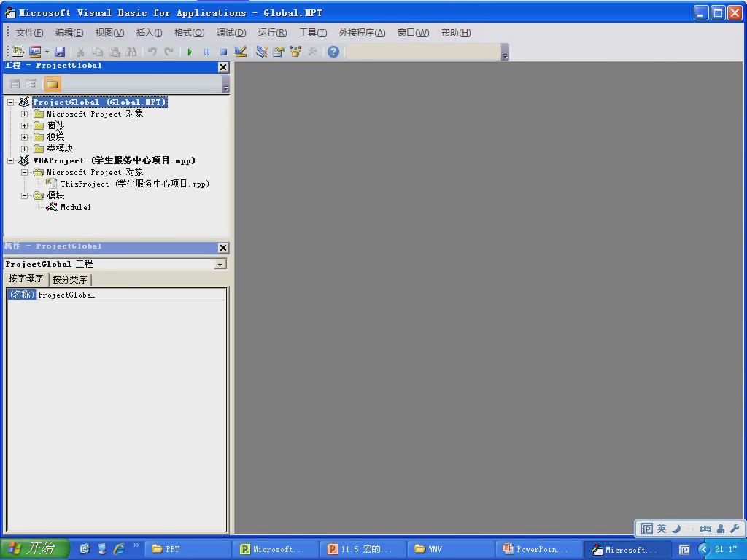Switch to PowerPoin... taskbar button
The width and height of the screenshot is (747, 560).
(x=539, y=549)
